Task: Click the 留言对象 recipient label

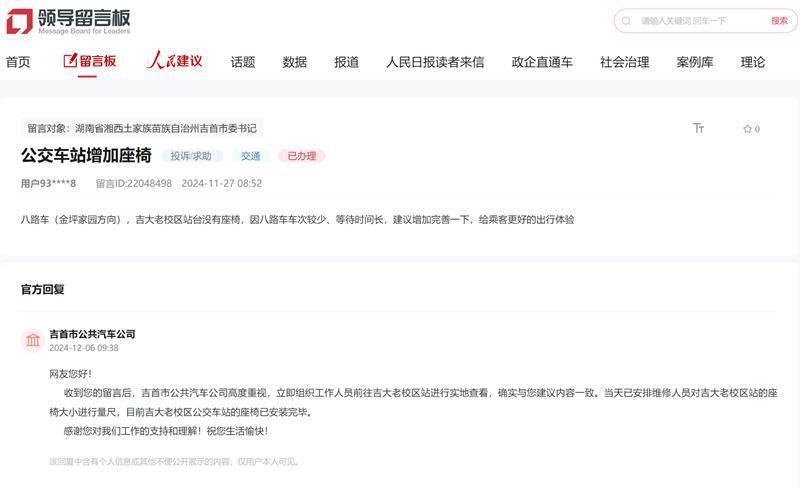Action: 142,128
